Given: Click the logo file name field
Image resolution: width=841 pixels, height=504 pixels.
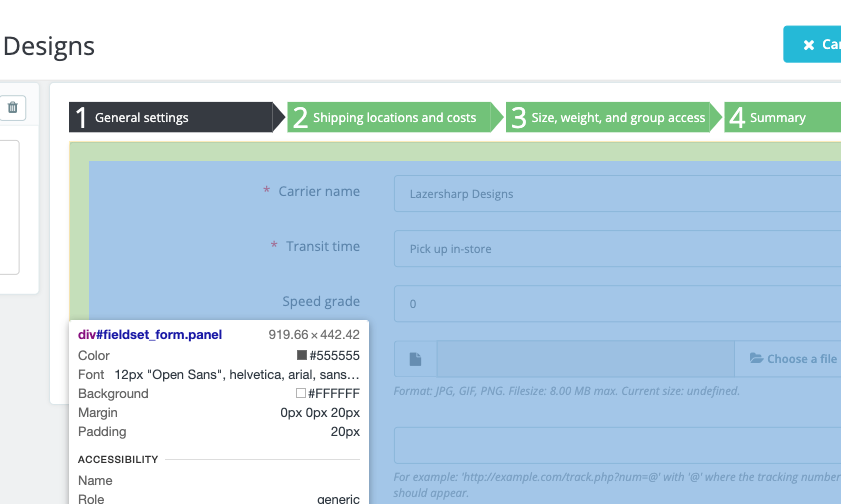Looking at the screenshot, I should point(586,359).
